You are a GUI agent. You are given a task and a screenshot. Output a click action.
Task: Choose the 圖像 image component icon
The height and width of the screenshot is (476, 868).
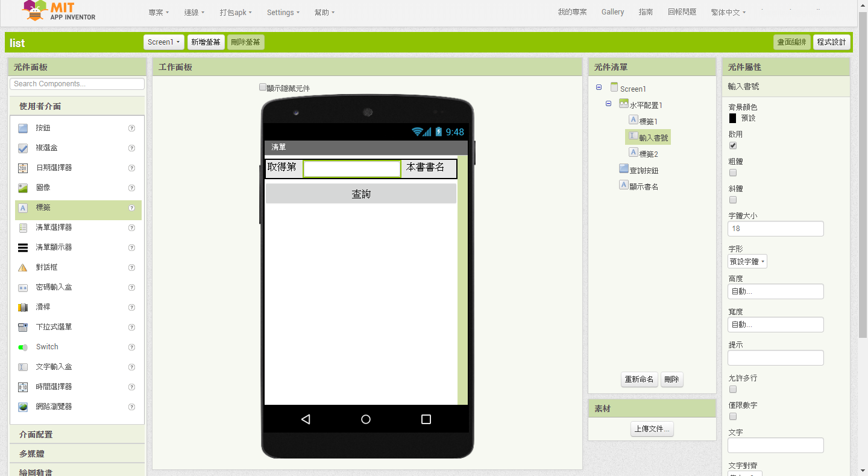[x=23, y=188]
